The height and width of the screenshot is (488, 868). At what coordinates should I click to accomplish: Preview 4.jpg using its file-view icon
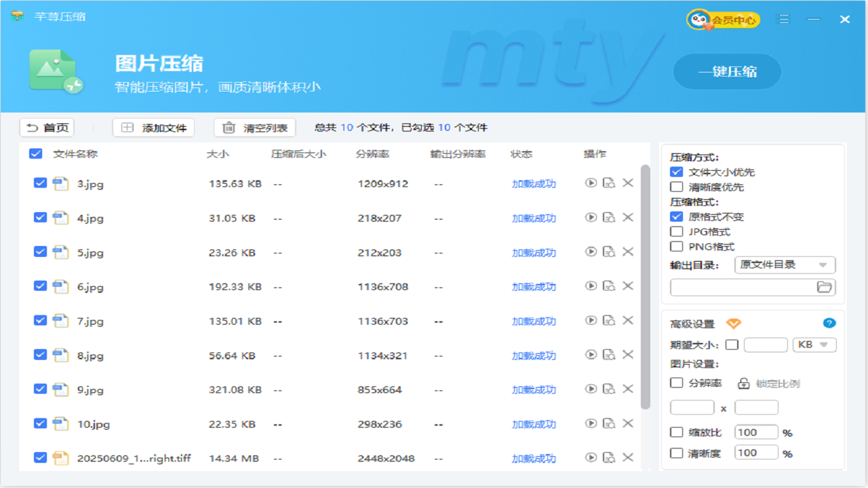(609, 218)
